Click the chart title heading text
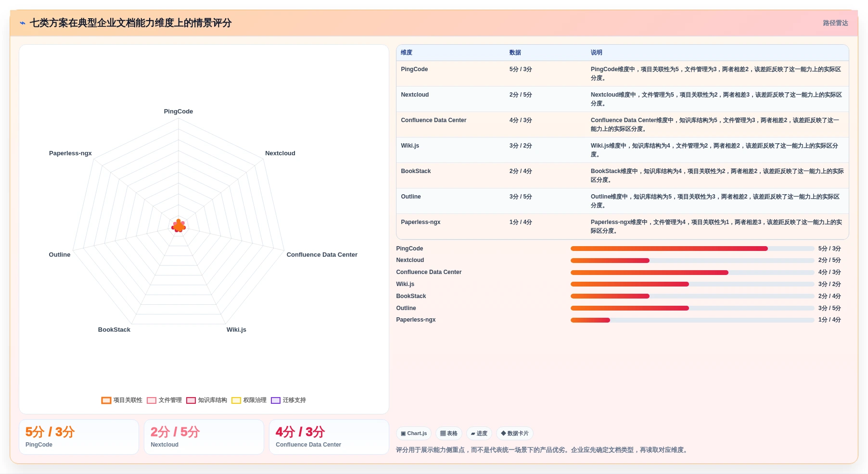Screen dimensions: 868x474 (x=130, y=23)
